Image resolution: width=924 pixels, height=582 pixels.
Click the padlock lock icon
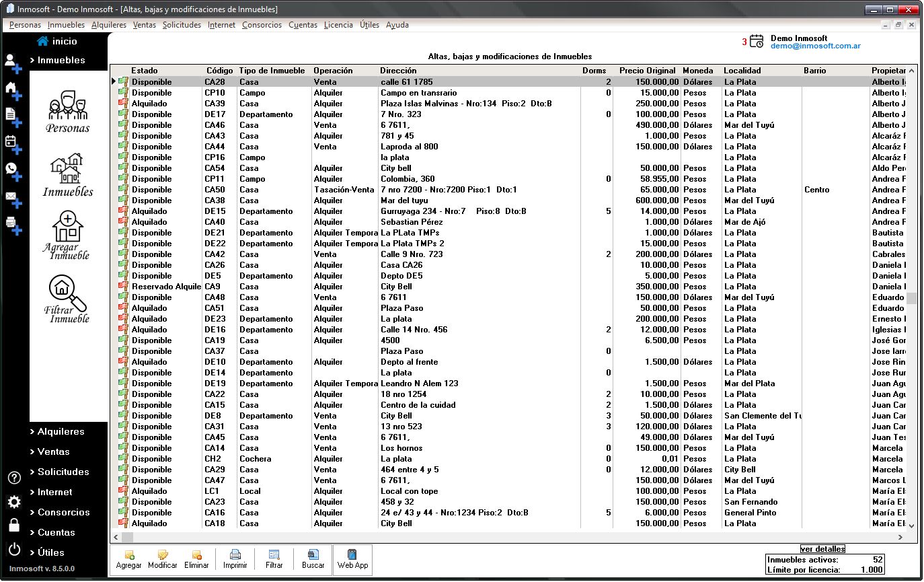[x=14, y=525]
